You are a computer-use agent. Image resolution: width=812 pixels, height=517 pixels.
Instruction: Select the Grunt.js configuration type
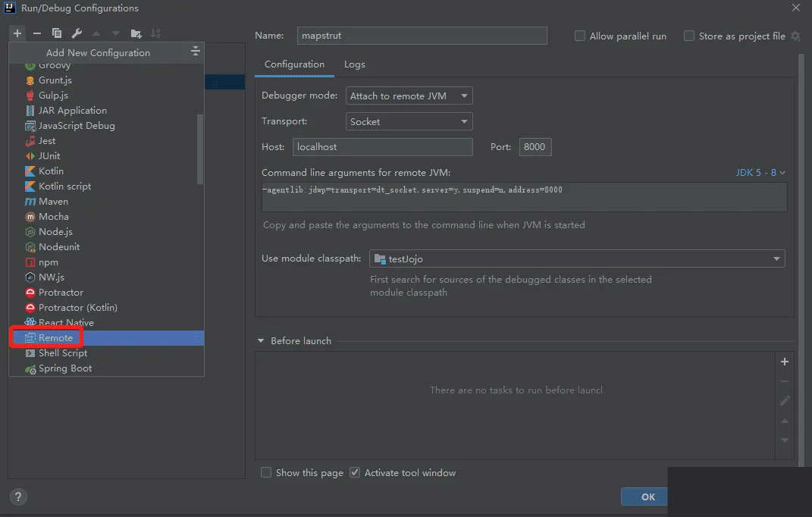click(106, 80)
